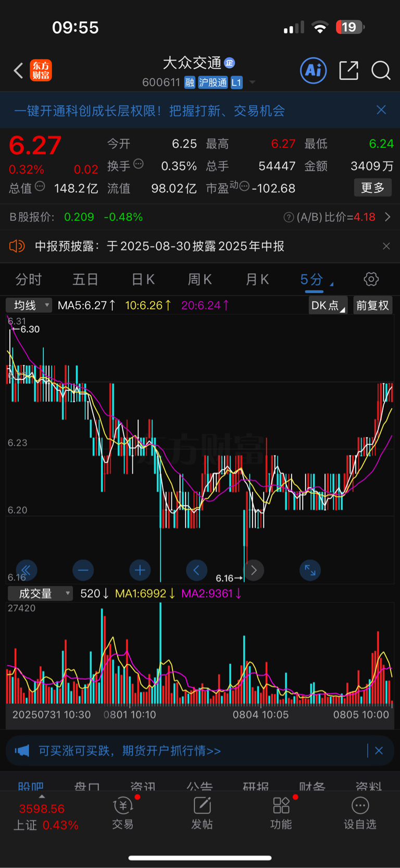Tap the 上证 3598.56 index ticker
This screenshot has height=868, width=400.
[46, 817]
